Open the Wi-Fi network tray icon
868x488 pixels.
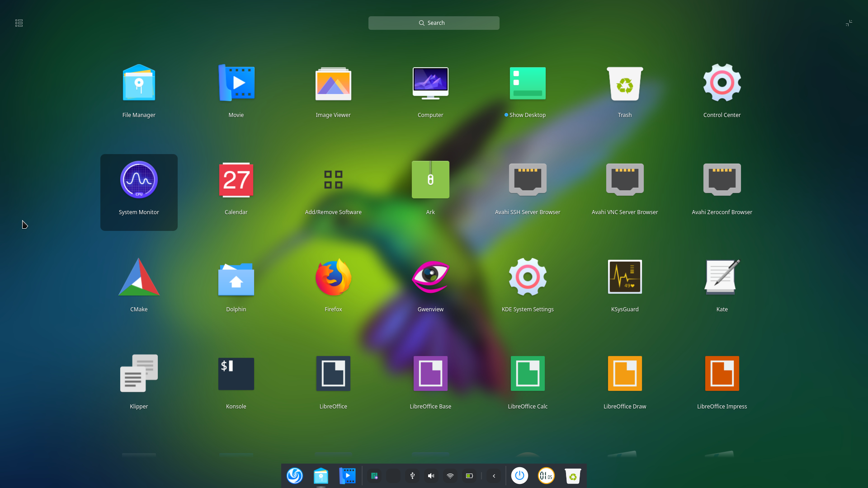click(x=450, y=476)
